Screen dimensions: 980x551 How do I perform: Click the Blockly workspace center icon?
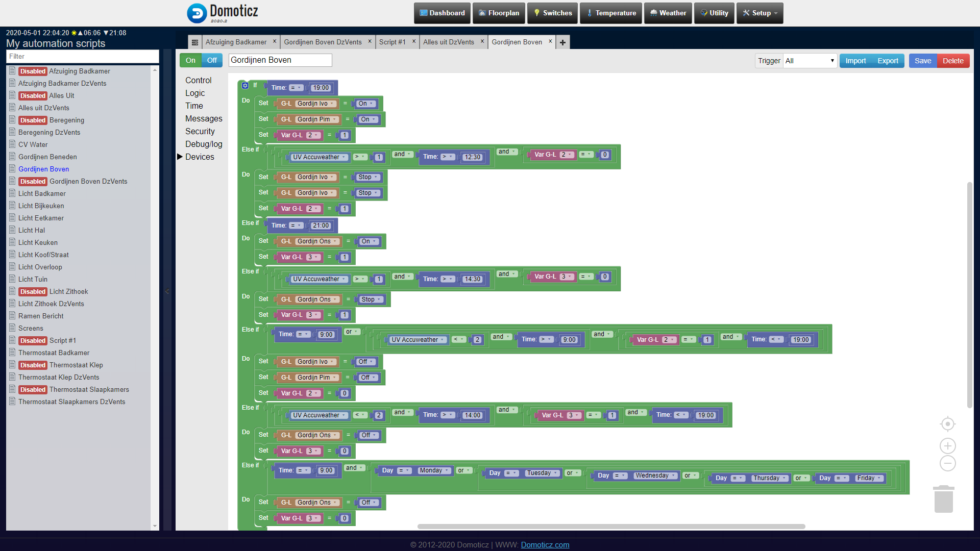click(947, 424)
